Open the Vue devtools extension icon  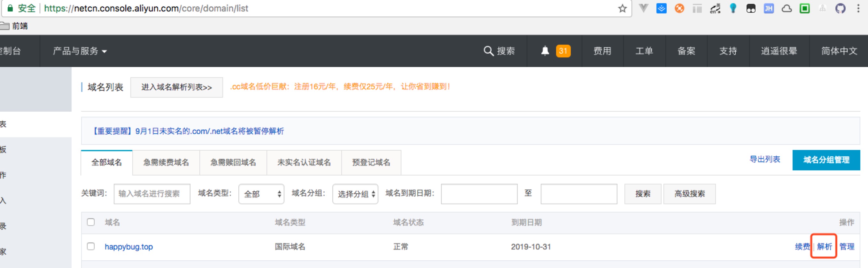pos(644,8)
